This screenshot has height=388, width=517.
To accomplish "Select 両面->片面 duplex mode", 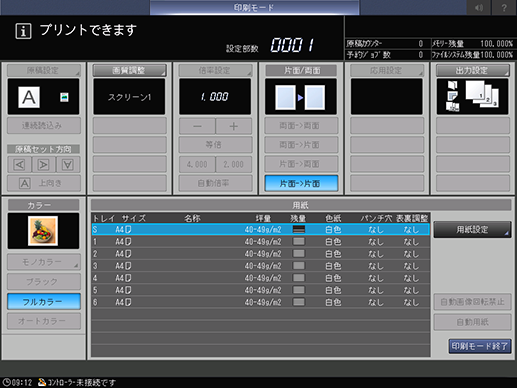I will click(301, 145).
